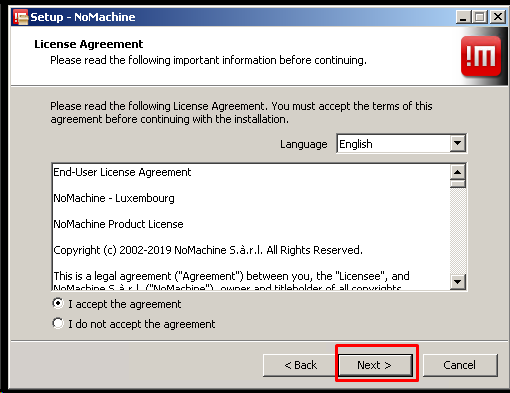Close the Setup - NoMachine window
The image size is (510, 393).
498,17
